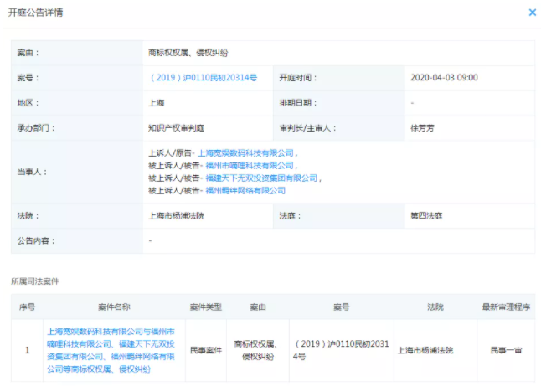This screenshot has height=392, width=541.
Task: Select the 开庭公告详情 title text
Action: 35,13
